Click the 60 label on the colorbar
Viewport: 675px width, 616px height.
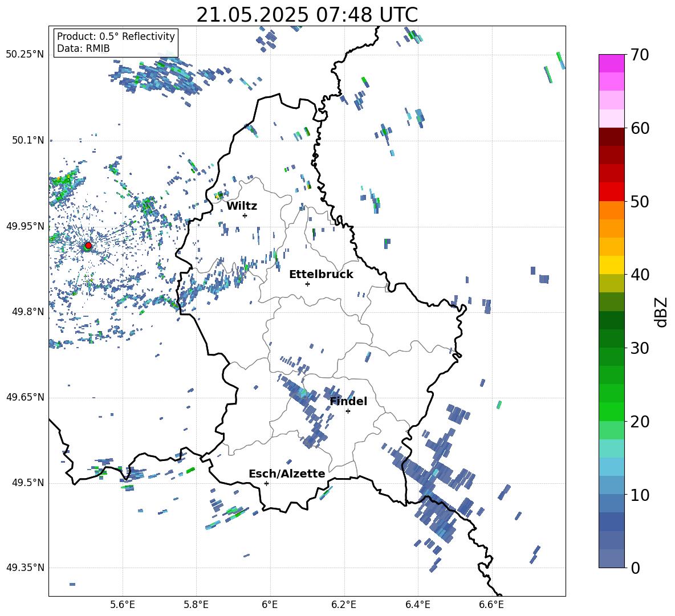point(640,128)
